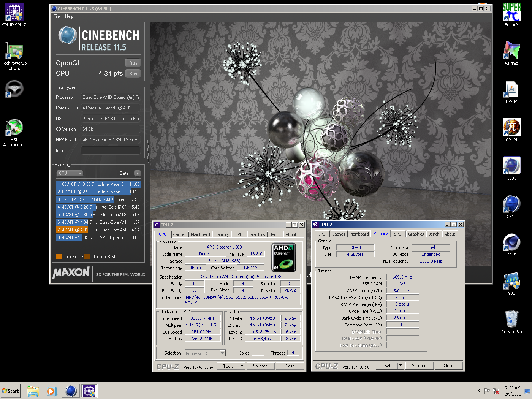Screen dimensions: 532x399
Task: Open SPD tab in right CPU-Z window
Action: point(398,234)
